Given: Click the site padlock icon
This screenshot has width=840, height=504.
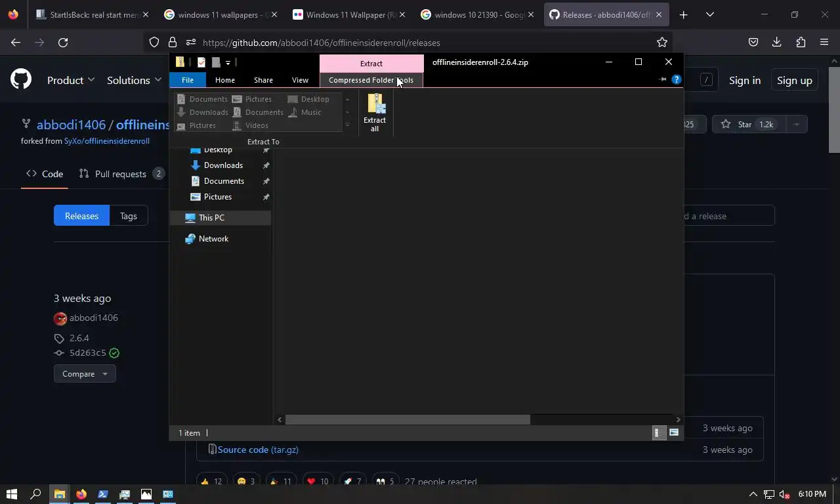Looking at the screenshot, I should pos(173,43).
